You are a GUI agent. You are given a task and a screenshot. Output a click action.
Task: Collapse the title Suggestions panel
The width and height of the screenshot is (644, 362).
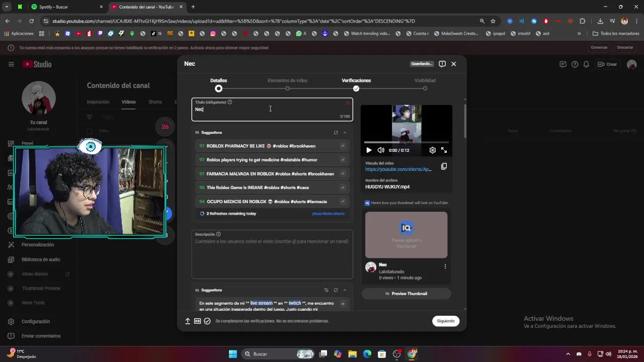coord(345,133)
